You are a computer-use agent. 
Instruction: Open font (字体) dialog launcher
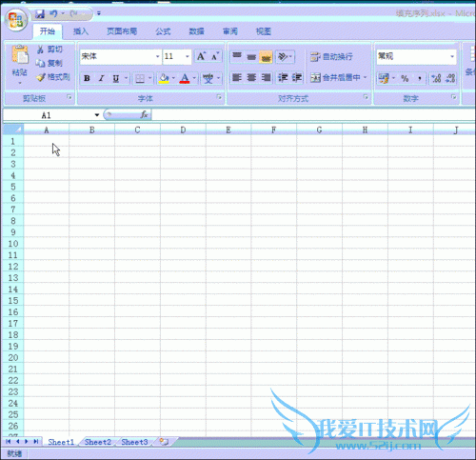click(219, 97)
